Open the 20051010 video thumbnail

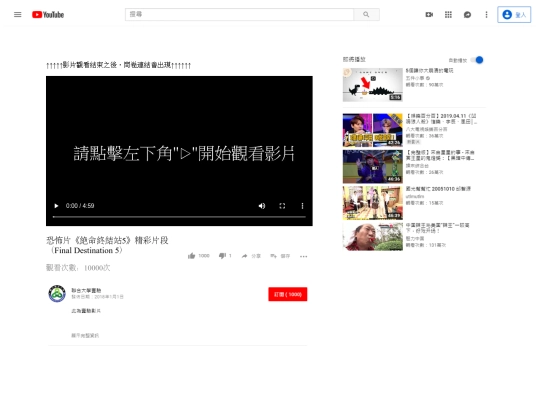pos(373,203)
